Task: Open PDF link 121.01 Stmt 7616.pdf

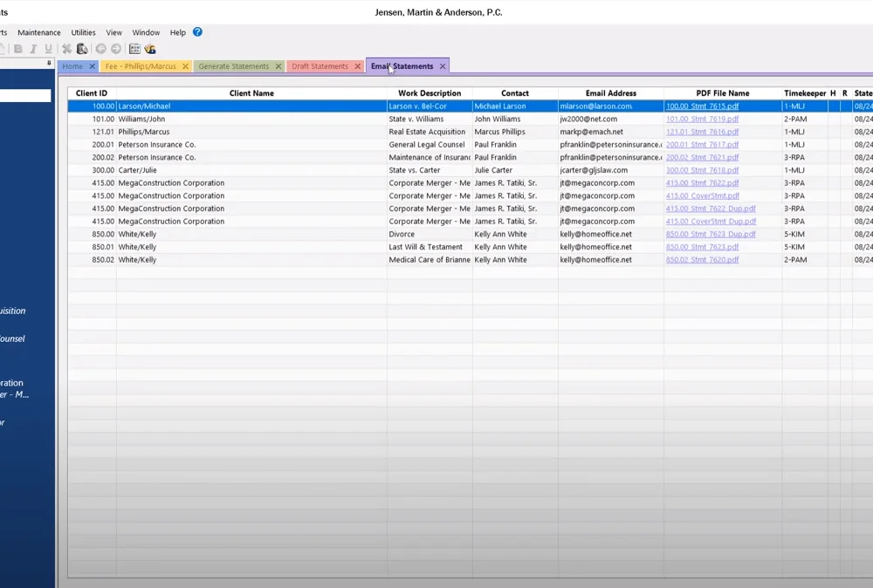Action: click(702, 132)
